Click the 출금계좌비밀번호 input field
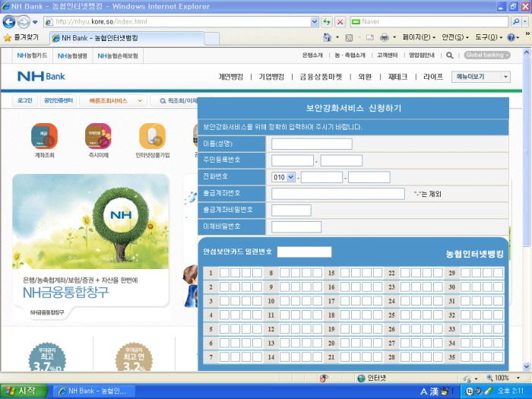 291,211
